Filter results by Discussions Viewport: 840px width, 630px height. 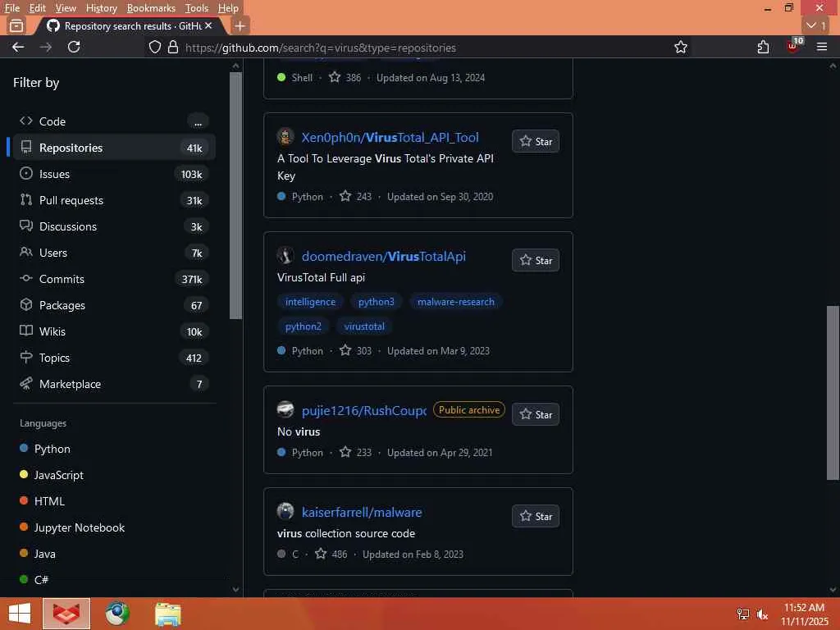pos(113,226)
